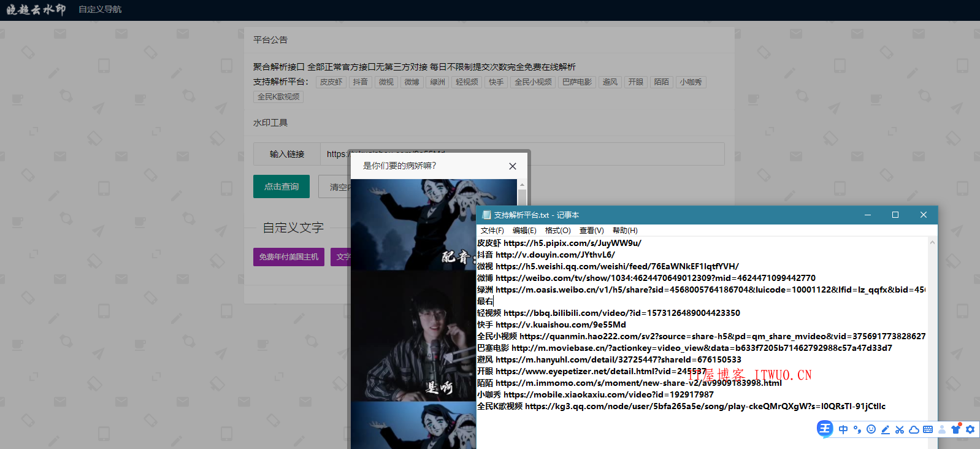Click the 平台公告 section heading
Image resolution: width=980 pixels, height=449 pixels.
click(270, 40)
